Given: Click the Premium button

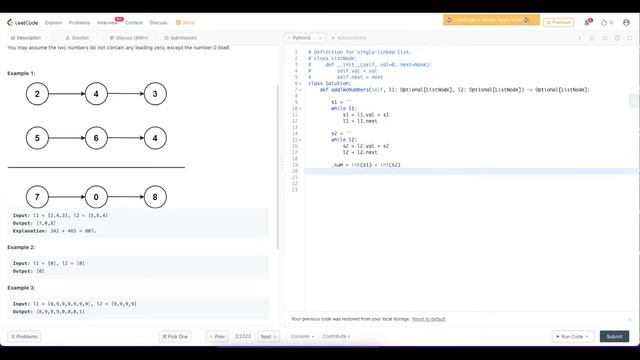Looking at the screenshot, I should (x=558, y=22).
